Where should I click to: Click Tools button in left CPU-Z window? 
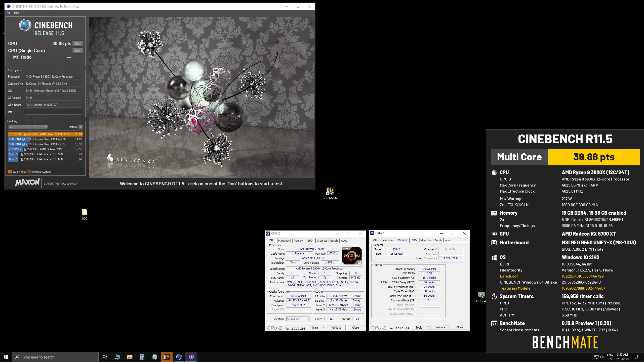click(315, 328)
